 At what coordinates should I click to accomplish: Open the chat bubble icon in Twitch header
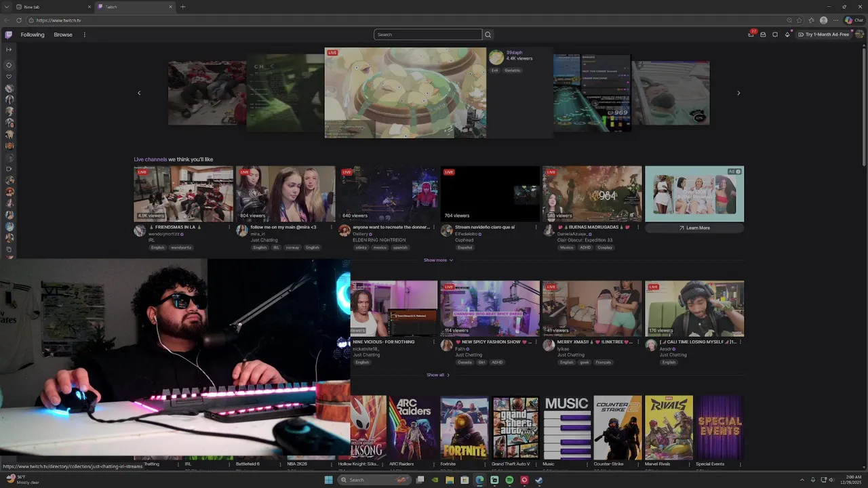click(x=775, y=35)
